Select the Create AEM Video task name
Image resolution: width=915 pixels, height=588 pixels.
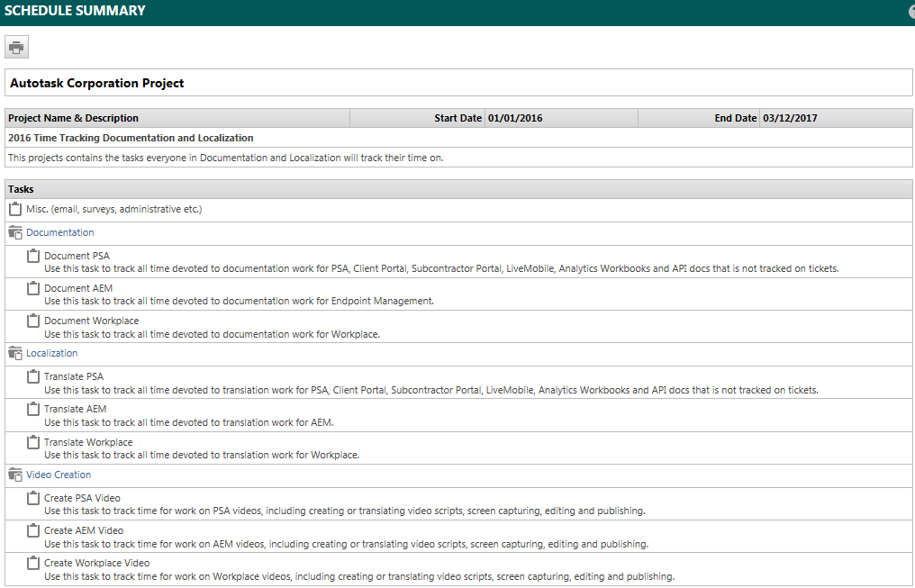[x=84, y=530]
